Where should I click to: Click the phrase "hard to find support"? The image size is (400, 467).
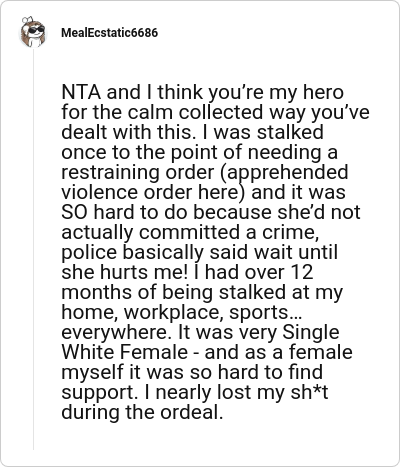click(192, 382)
